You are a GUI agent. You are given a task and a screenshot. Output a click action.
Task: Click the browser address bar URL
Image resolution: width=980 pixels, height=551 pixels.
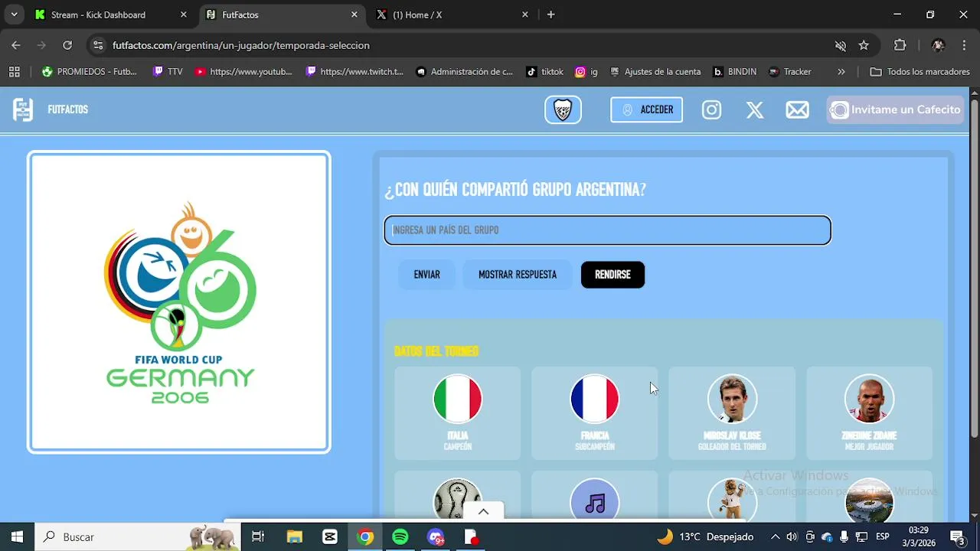coord(241,45)
